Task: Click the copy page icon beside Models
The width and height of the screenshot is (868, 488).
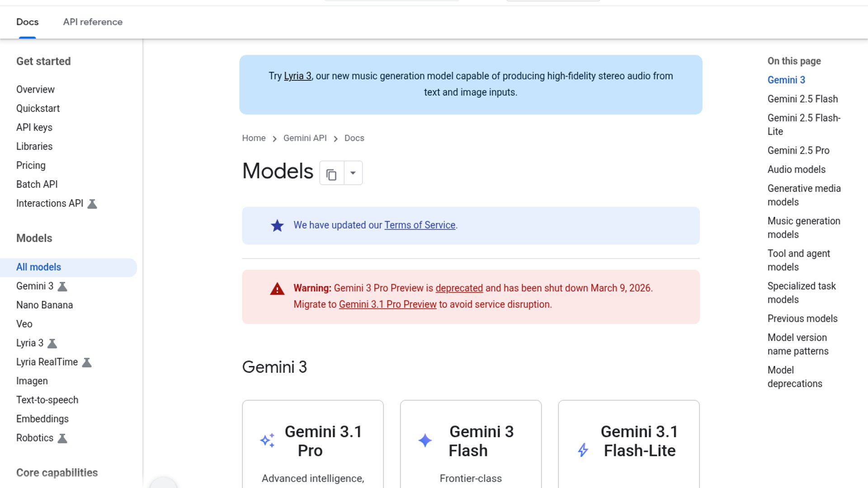Action: (331, 174)
